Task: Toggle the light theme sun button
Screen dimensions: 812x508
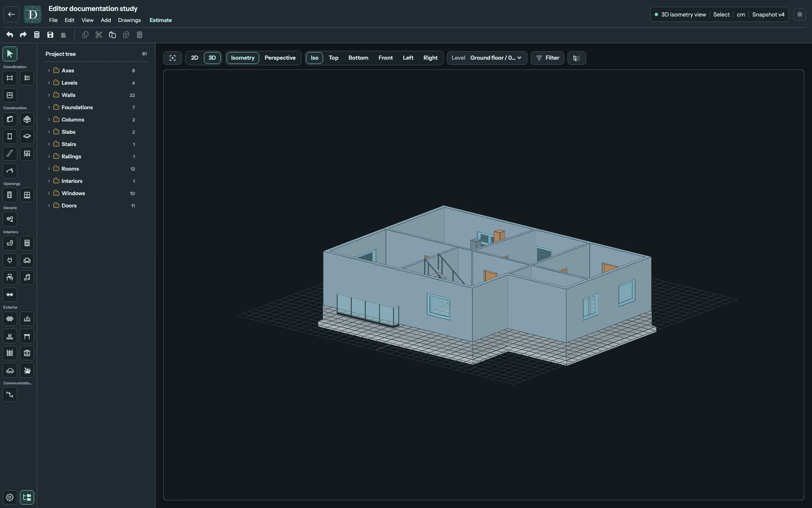Action: point(800,14)
